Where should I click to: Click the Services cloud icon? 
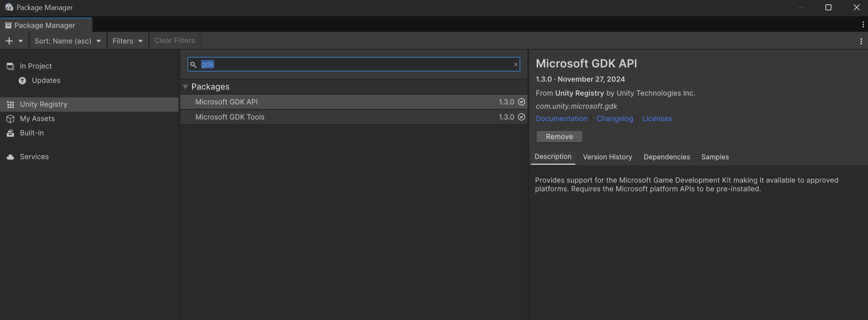tap(11, 157)
